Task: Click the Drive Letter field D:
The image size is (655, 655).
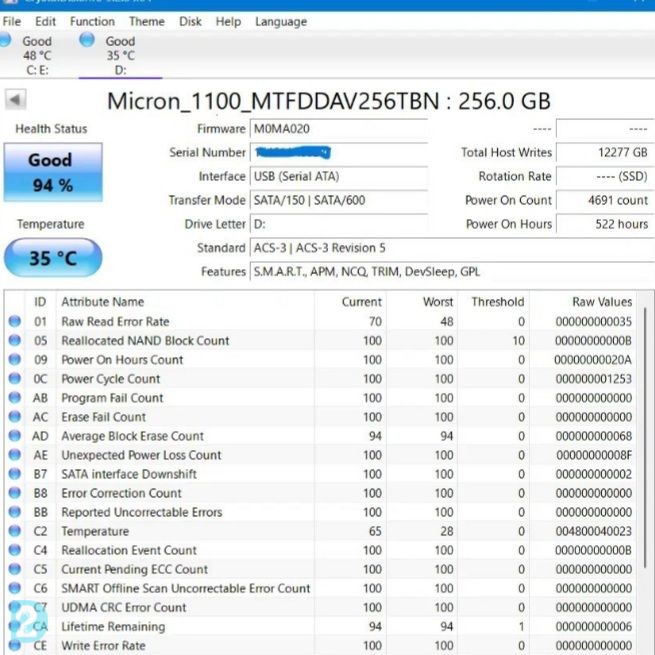Action: (x=339, y=224)
